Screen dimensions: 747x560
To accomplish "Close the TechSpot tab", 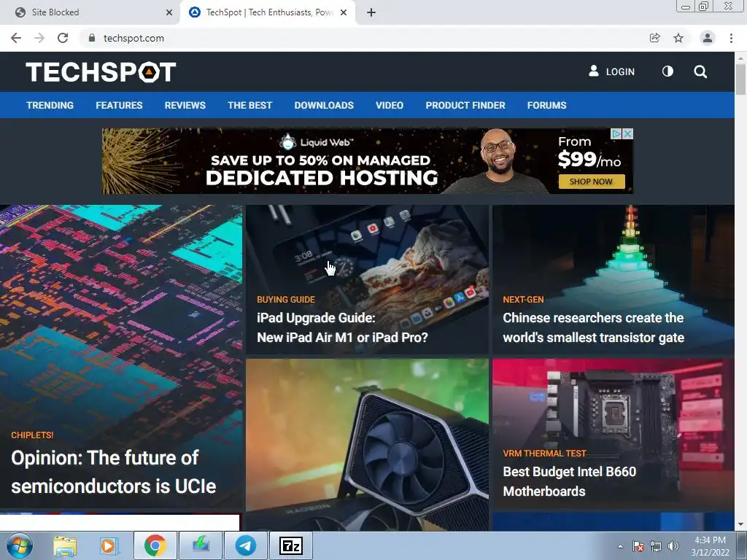I will tap(344, 12).
